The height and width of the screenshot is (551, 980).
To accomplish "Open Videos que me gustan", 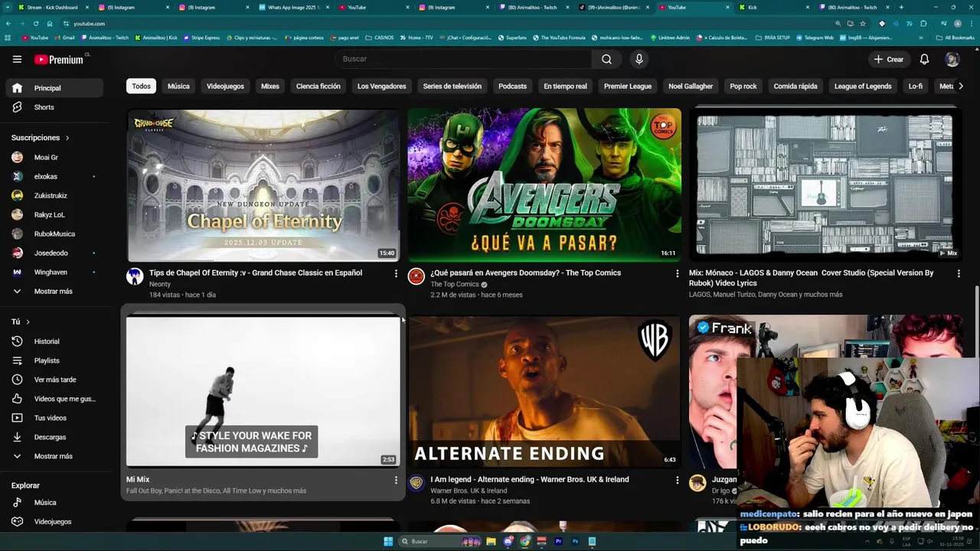I will [x=53, y=399].
